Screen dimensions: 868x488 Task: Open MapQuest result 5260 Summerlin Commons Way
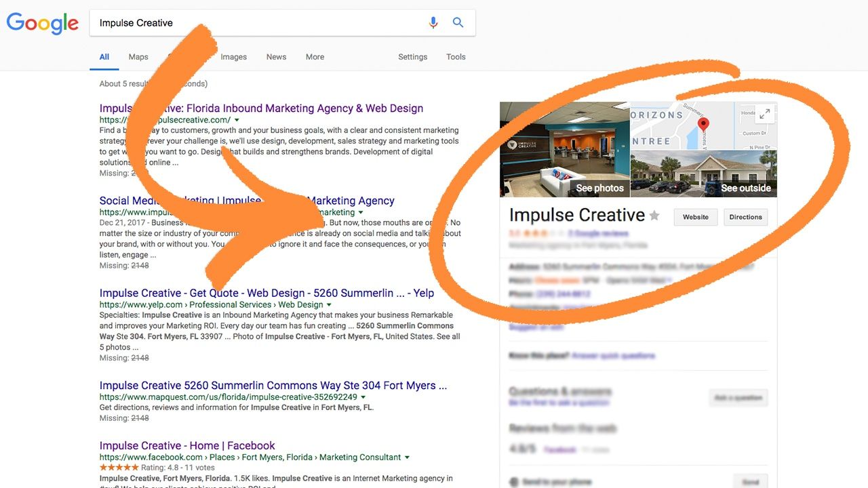[x=273, y=386]
